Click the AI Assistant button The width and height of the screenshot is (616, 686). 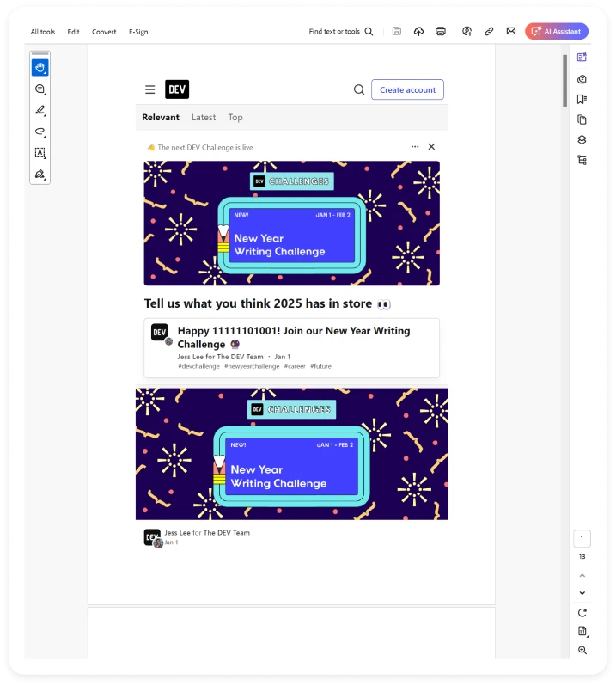coord(557,32)
